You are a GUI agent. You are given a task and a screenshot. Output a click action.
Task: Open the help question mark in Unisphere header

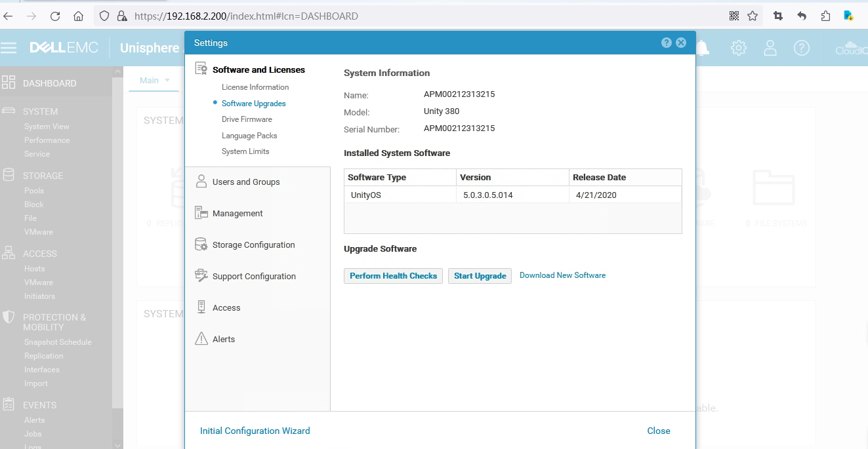point(802,48)
